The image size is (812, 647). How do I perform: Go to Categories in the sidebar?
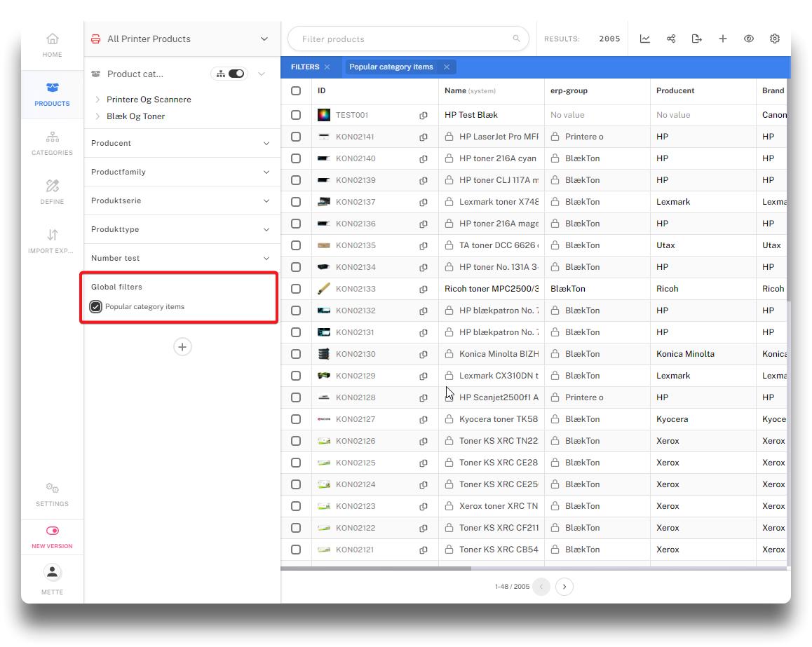52,143
